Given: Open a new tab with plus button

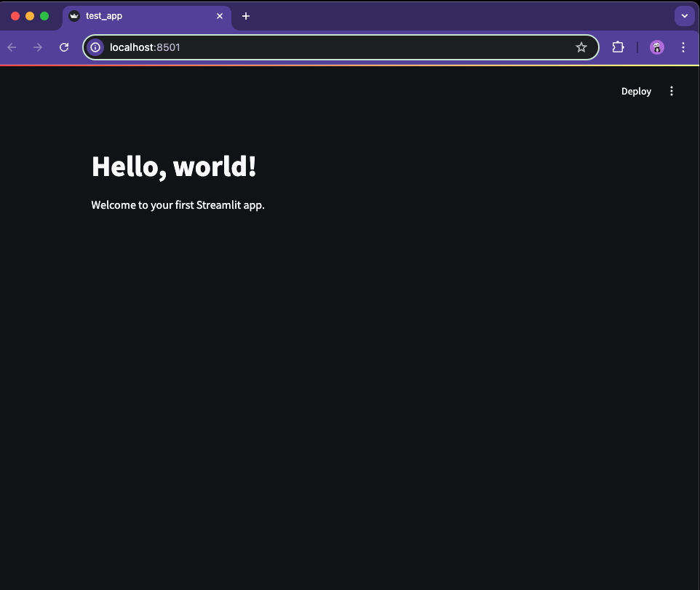Looking at the screenshot, I should (x=245, y=16).
